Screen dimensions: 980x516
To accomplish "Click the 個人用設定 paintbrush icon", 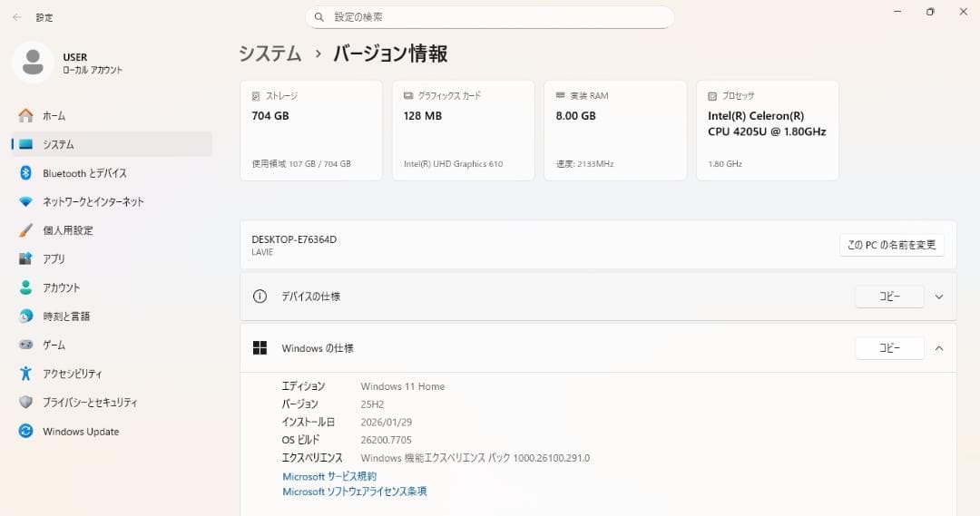I will [x=25, y=230].
